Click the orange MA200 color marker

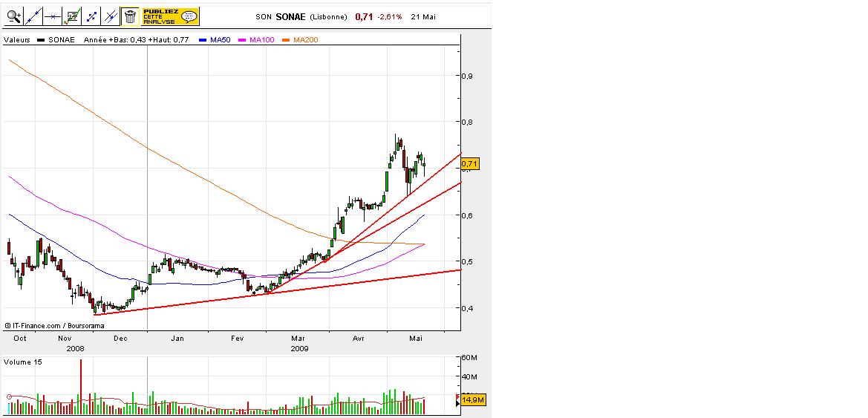(286, 40)
